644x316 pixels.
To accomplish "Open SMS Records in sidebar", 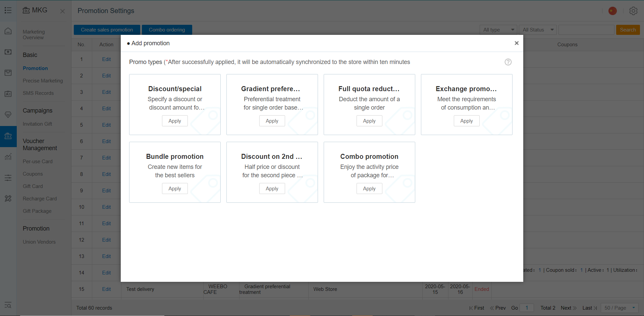I will pos(38,93).
